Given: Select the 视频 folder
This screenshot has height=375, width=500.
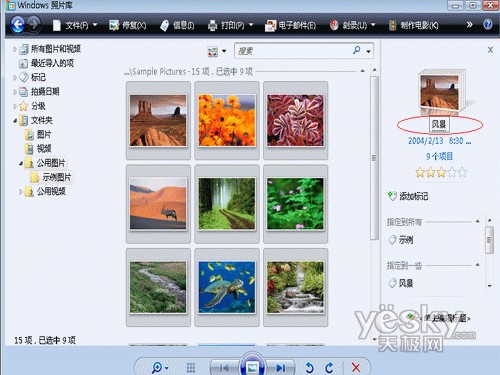Looking at the screenshot, I should pyautogui.click(x=44, y=149).
